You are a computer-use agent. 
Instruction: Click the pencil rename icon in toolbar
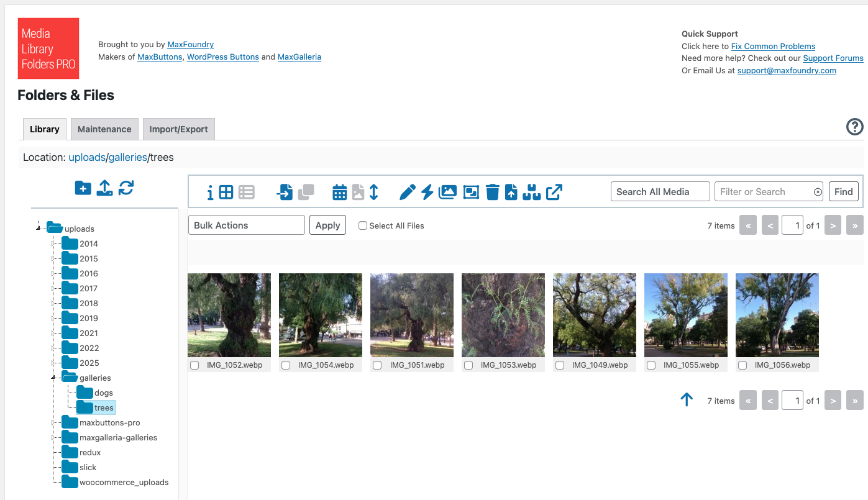407,193
